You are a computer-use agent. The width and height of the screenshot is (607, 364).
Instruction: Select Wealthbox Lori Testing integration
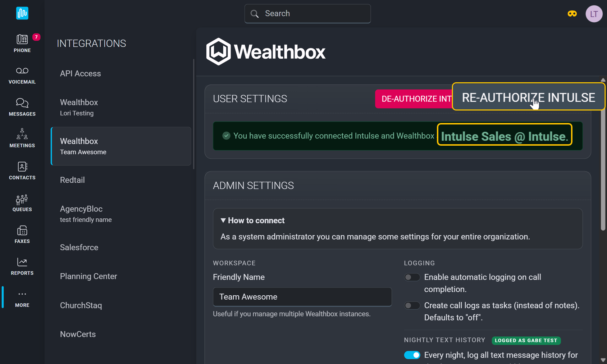point(121,107)
